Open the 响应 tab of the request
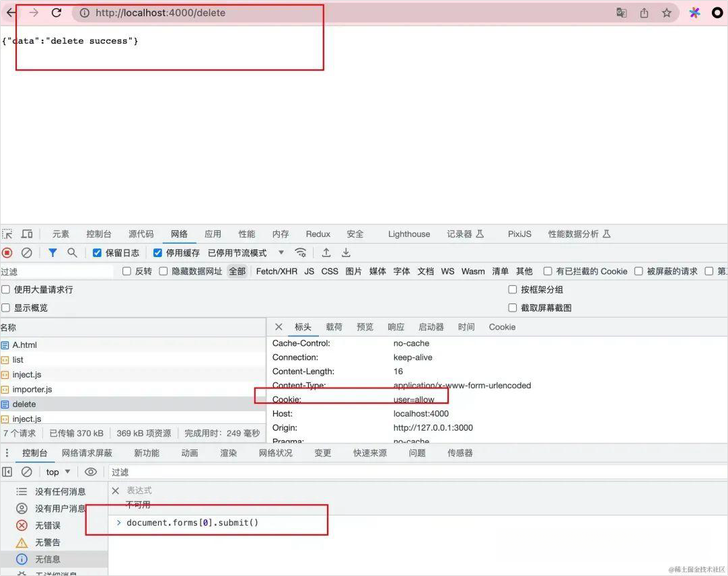Viewport: 728px width, 576px height. [396, 327]
